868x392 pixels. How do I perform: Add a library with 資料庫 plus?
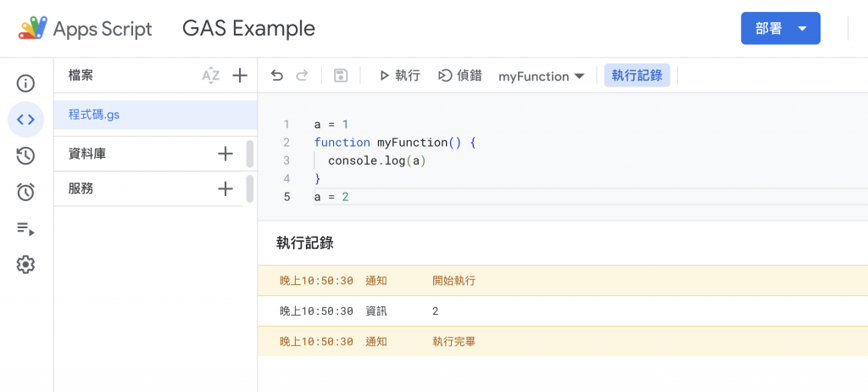[225, 154]
